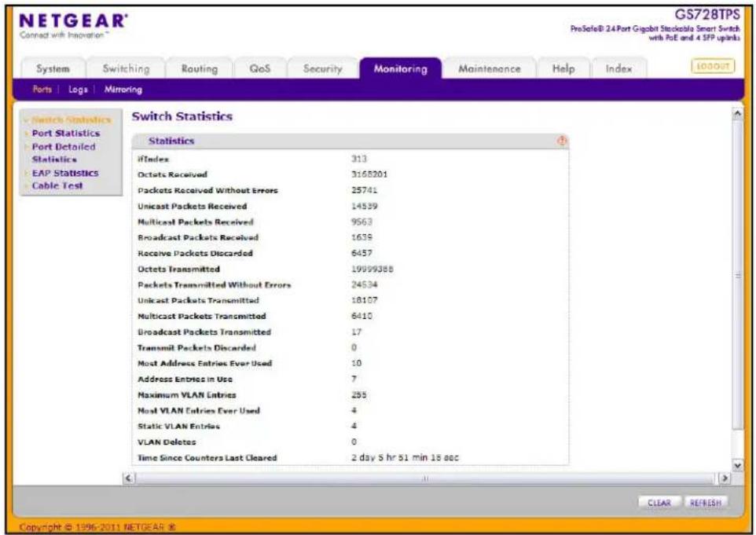Click horizontal scrollbar left arrow
Image resolution: width=756 pixels, height=535 pixels.
[128, 478]
